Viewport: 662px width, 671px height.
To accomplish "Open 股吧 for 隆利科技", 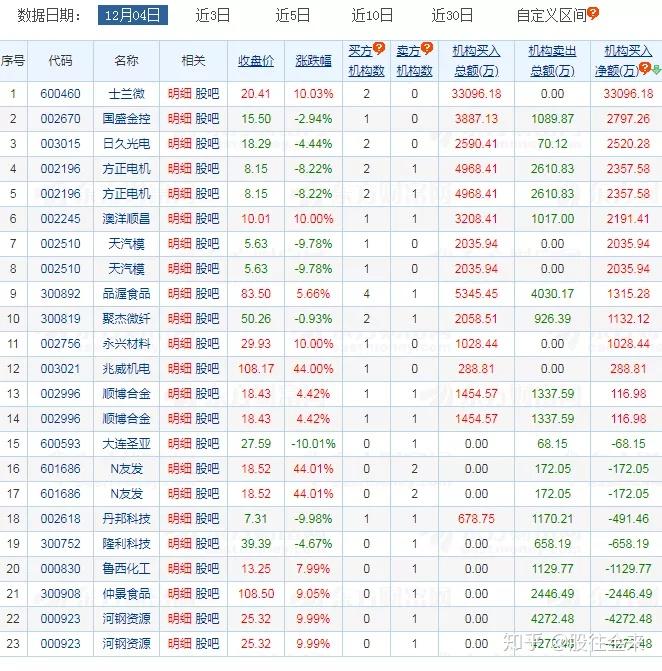I will [207, 543].
